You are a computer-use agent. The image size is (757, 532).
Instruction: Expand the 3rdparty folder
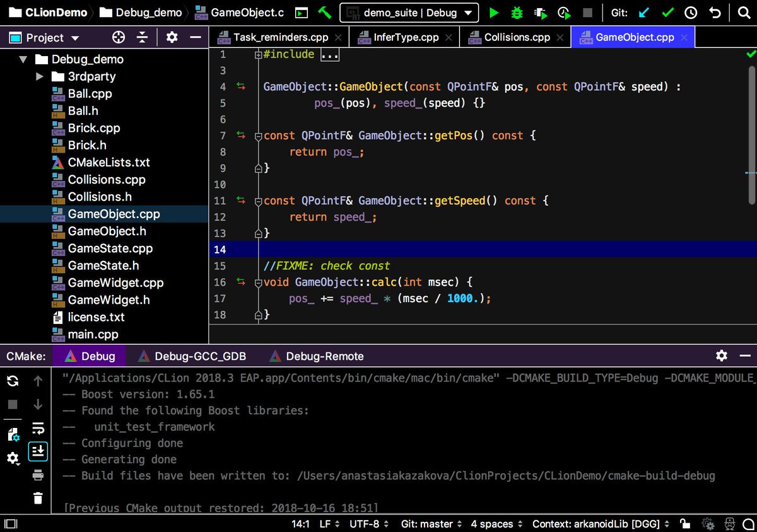point(40,76)
